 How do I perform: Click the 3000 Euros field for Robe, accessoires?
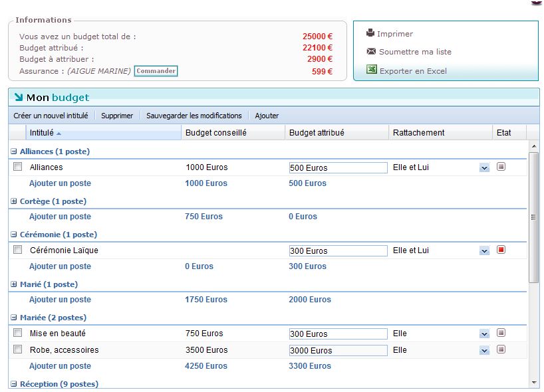tap(338, 350)
